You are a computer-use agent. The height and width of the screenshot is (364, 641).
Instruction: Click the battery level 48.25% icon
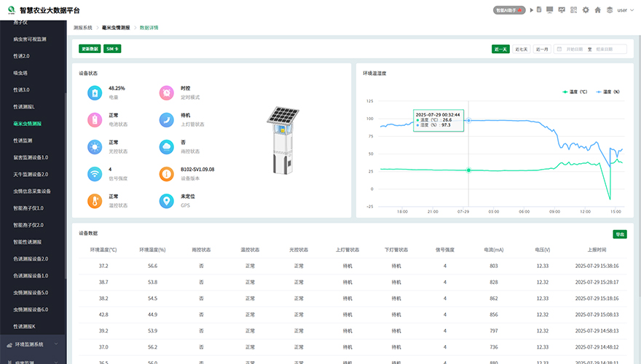tap(94, 92)
